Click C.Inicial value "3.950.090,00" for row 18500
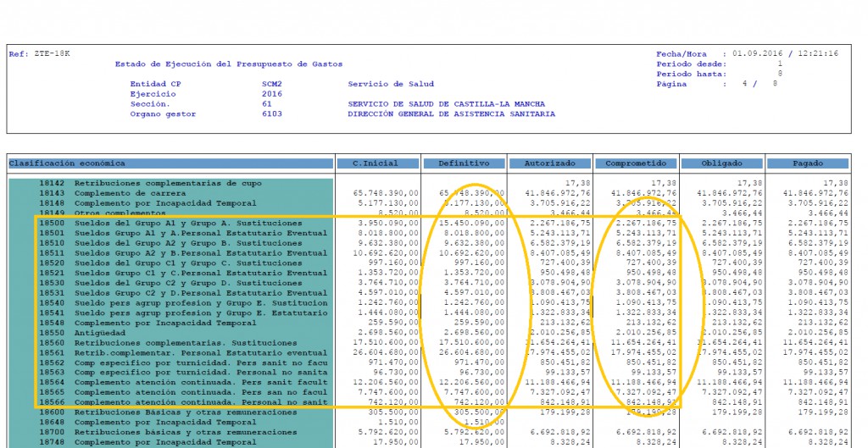 click(388, 223)
